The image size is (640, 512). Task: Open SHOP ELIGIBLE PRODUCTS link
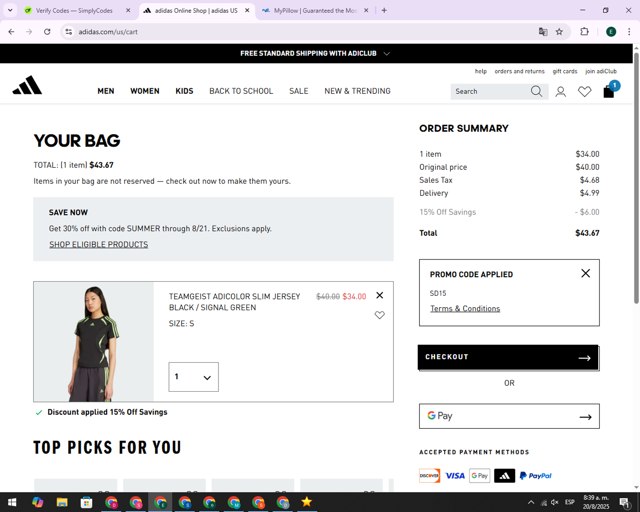99,244
